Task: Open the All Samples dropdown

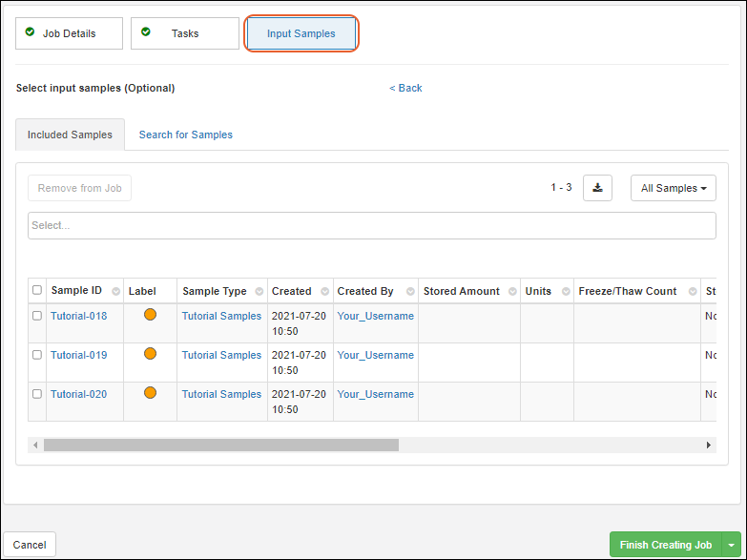Action: pos(673,188)
